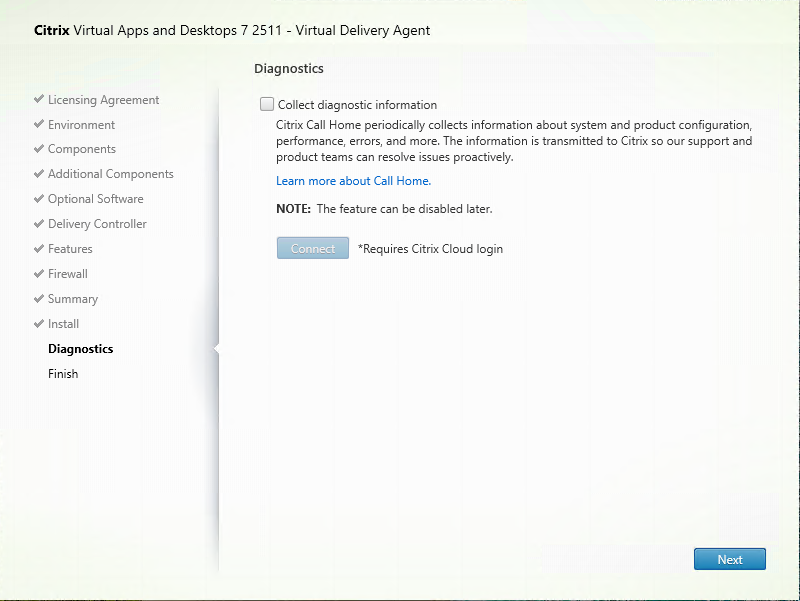Click the checkmark next to Delivery Controller

tap(39, 224)
